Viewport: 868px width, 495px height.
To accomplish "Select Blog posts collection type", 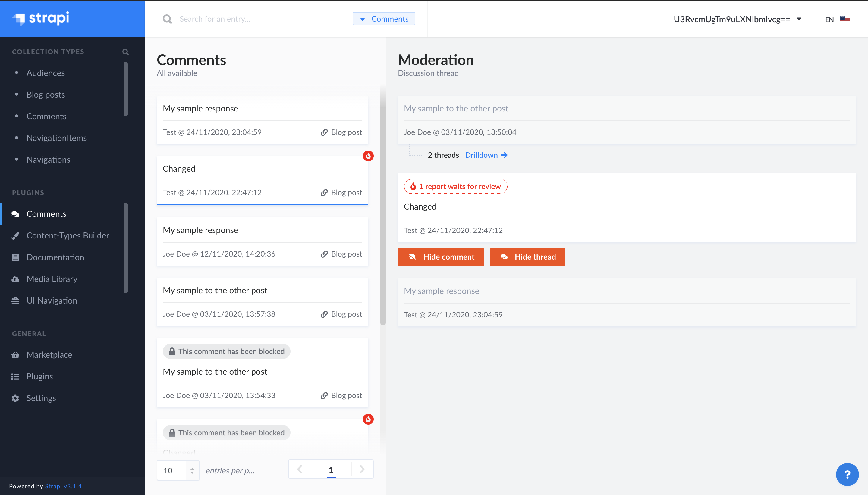I will tap(46, 95).
